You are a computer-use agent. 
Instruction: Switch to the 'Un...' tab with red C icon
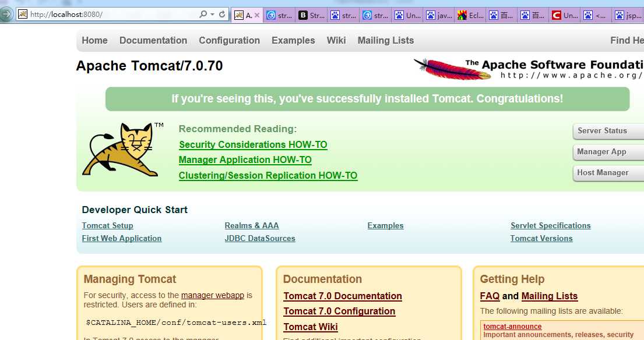point(565,16)
